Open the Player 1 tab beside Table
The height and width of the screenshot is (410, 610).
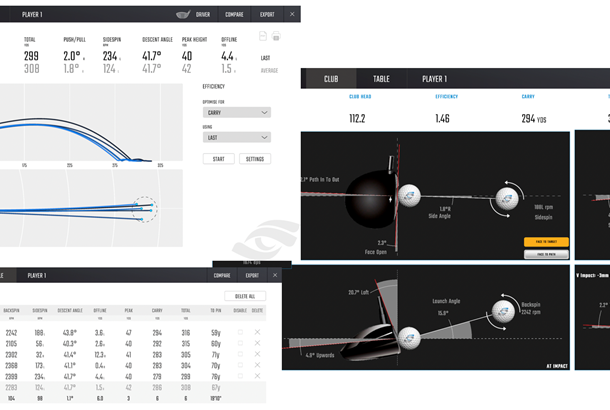[435, 79]
